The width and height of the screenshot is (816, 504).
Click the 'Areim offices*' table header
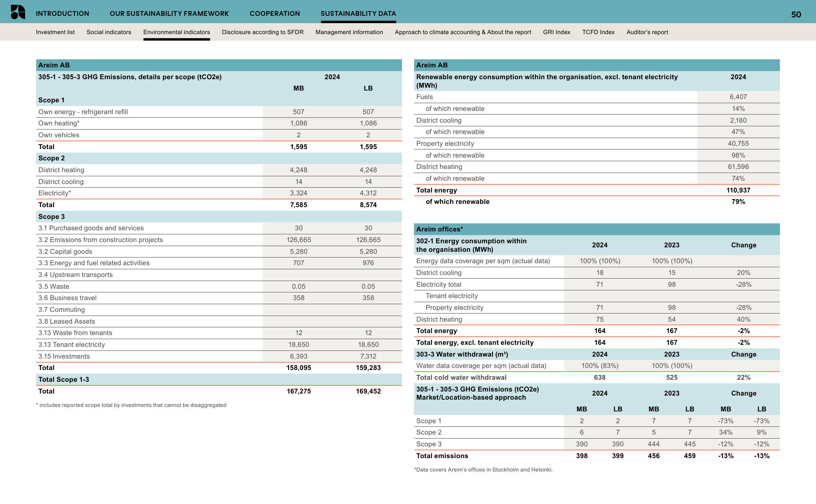tap(440, 229)
